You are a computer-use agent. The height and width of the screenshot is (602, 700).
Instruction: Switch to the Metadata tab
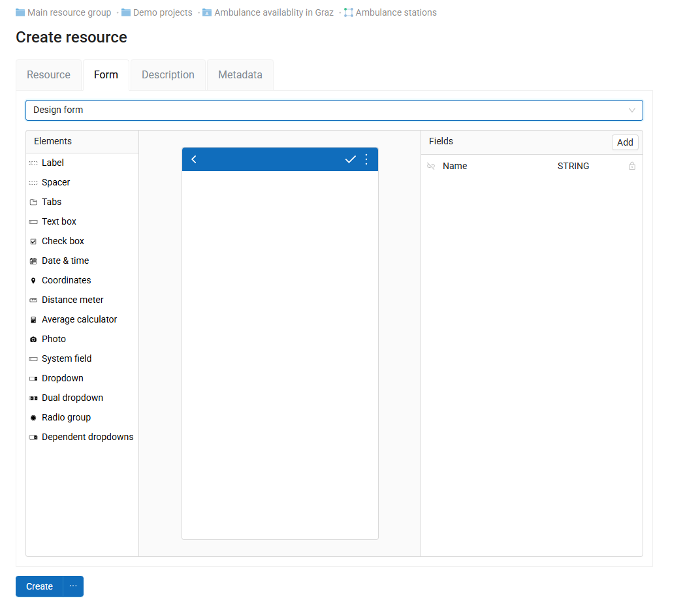[x=240, y=75]
